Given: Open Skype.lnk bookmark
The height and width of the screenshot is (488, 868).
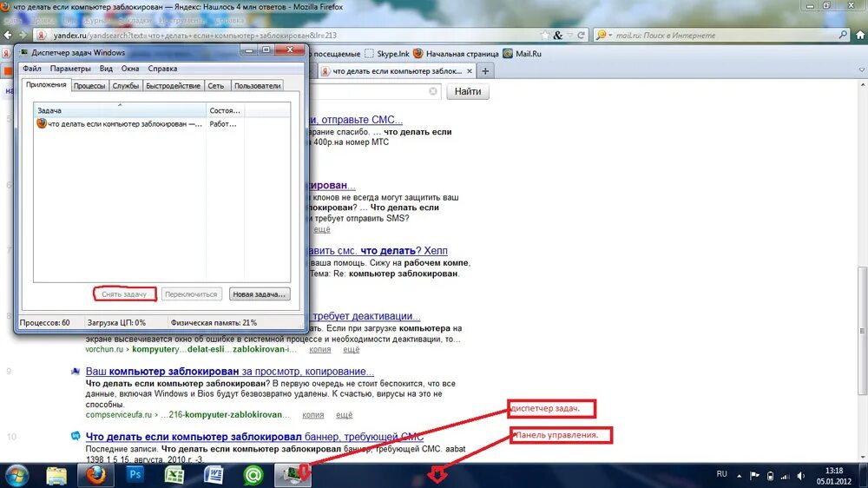Looking at the screenshot, I should point(387,54).
